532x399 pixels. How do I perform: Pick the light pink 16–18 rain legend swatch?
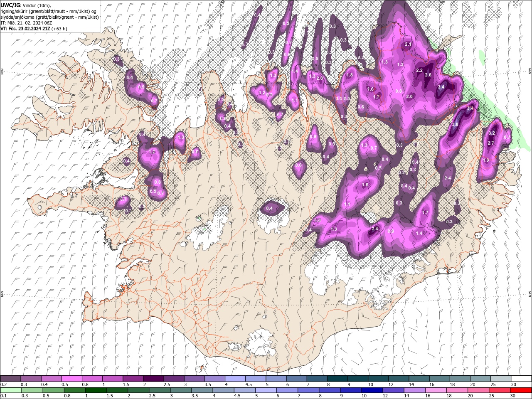tap(436, 390)
